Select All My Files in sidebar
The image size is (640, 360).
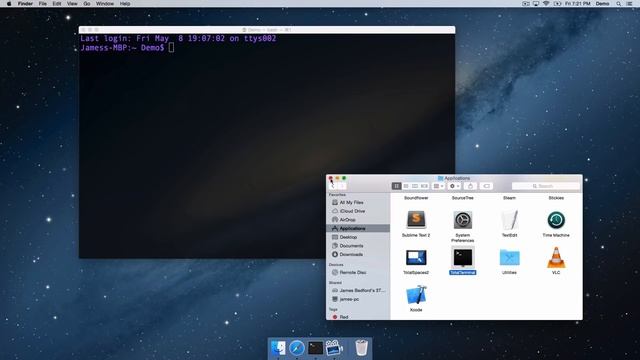coord(358,202)
